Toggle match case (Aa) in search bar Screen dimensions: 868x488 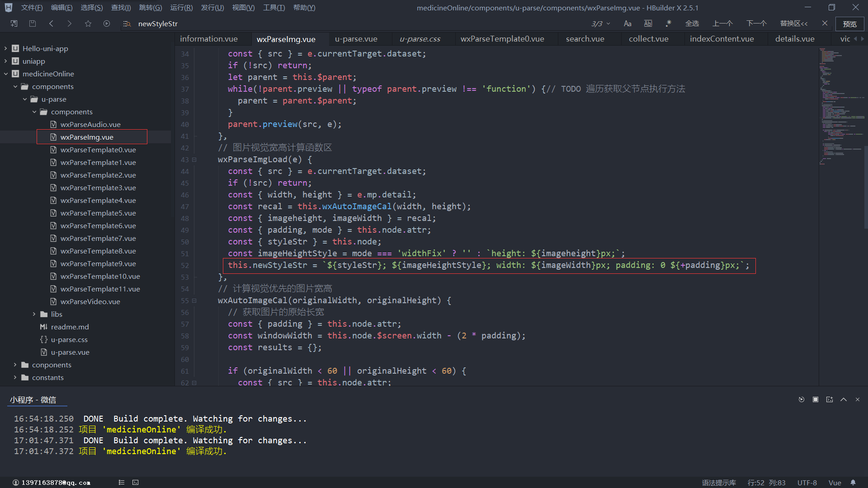(x=627, y=23)
